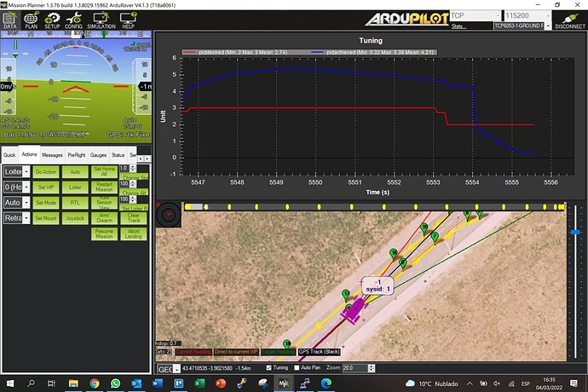Open Task View on the taskbar
This screenshot has height=392, width=588.
[51, 383]
